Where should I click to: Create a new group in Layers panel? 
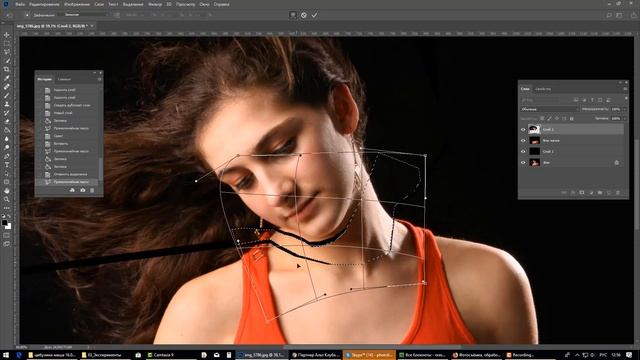click(x=600, y=193)
